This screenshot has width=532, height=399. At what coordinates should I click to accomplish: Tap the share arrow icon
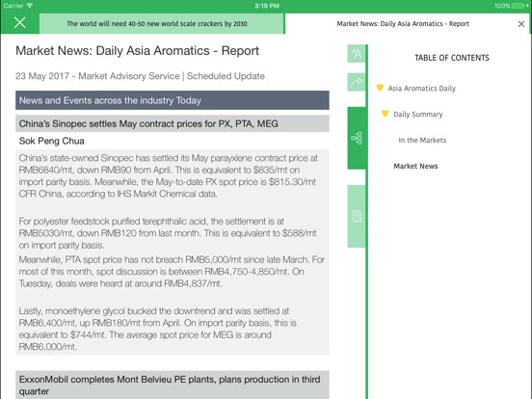357,82
